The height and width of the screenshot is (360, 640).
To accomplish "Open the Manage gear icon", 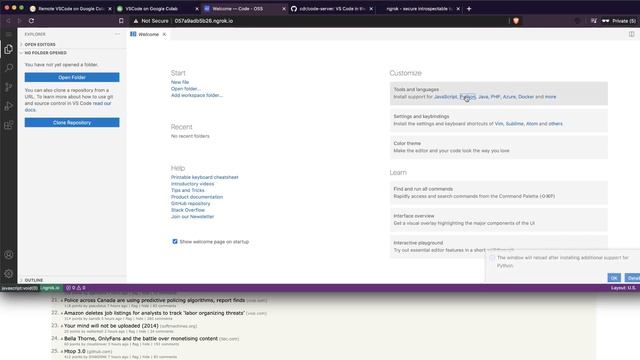I will pyautogui.click(x=9, y=273).
